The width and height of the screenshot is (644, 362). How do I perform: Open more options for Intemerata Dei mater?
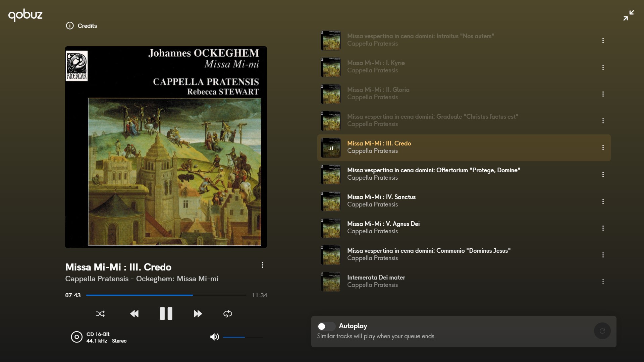[x=603, y=282]
